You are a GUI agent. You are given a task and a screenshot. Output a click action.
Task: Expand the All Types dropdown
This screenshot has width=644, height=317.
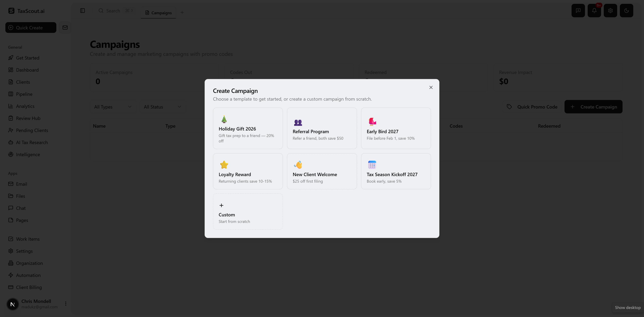(x=113, y=107)
